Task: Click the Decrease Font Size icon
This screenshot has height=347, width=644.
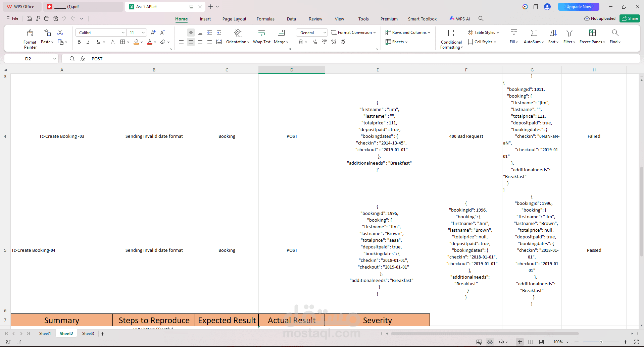Action: [162, 33]
